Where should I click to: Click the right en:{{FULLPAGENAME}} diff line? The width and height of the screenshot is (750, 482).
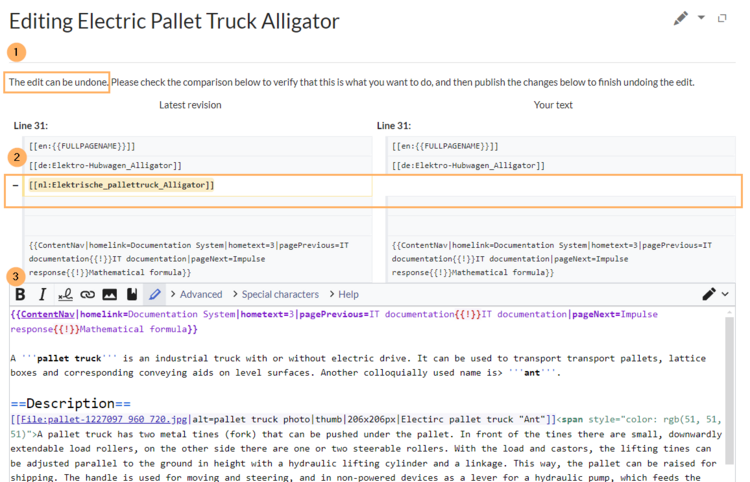445,146
